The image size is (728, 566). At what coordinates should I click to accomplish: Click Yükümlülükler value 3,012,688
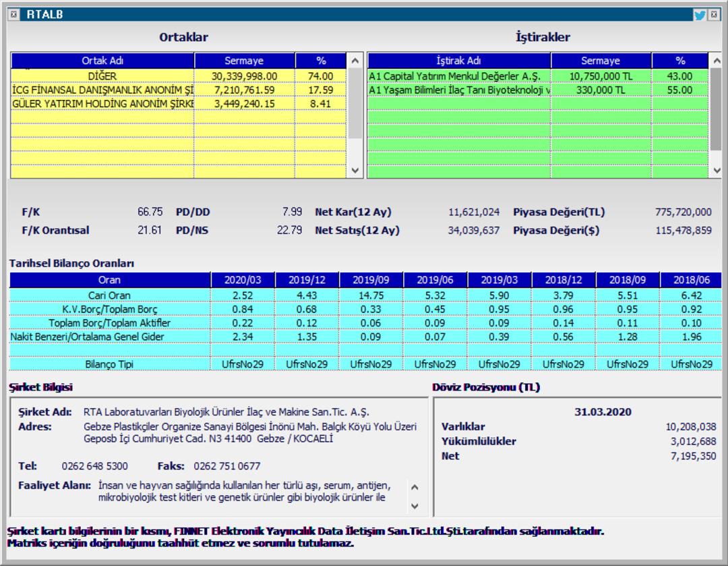pyautogui.click(x=693, y=441)
